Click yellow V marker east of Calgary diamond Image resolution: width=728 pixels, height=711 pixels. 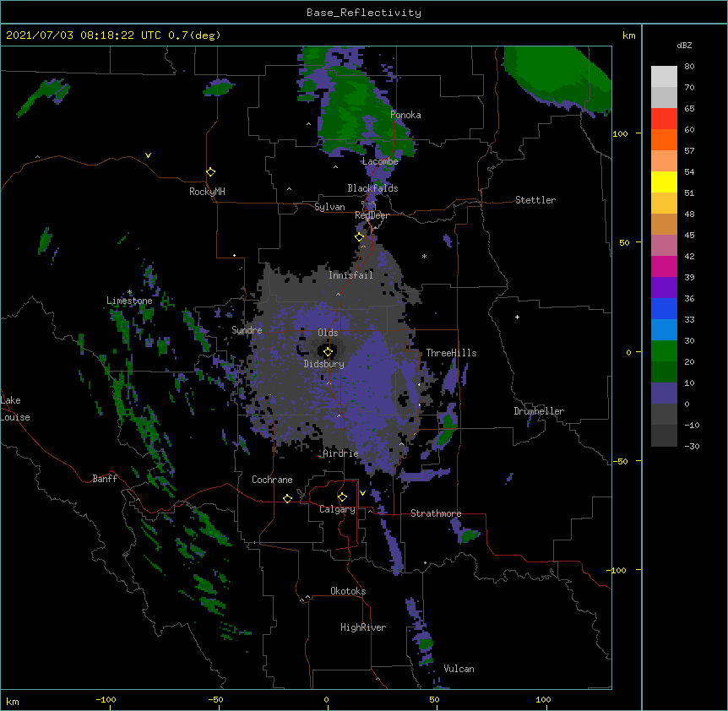362,493
